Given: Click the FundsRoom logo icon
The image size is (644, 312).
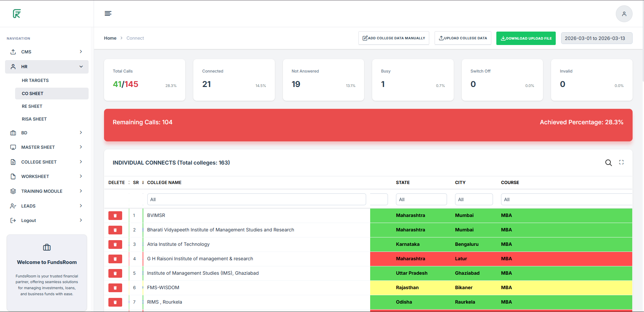Looking at the screenshot, I should pos(17,14).
